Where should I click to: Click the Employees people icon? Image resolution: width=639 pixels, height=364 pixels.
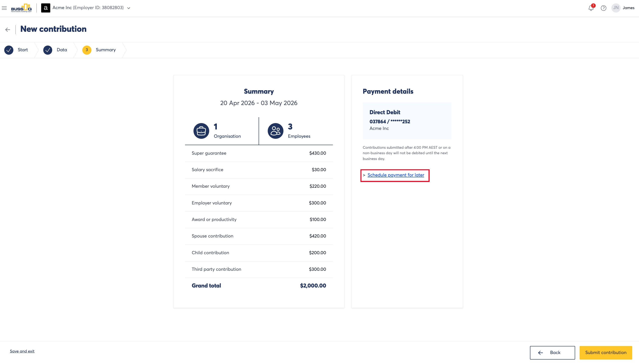276,131
